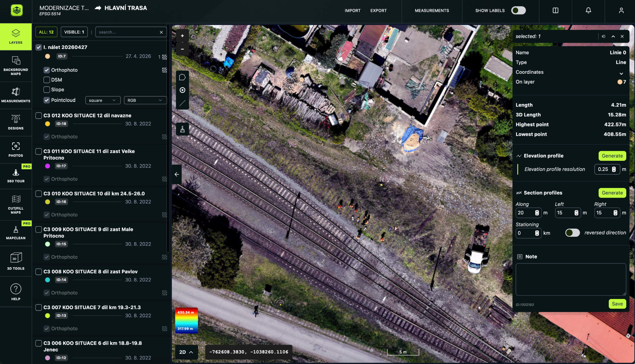Open Cut/Fill Maps in the sidebar
This screenshot has height=364, width=635.
pyautogui.click(x=16, y=205)
